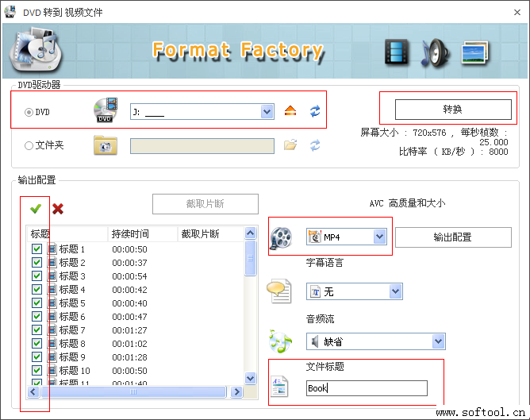
Task: Refresh the folder source
Action: click(315, 145)
